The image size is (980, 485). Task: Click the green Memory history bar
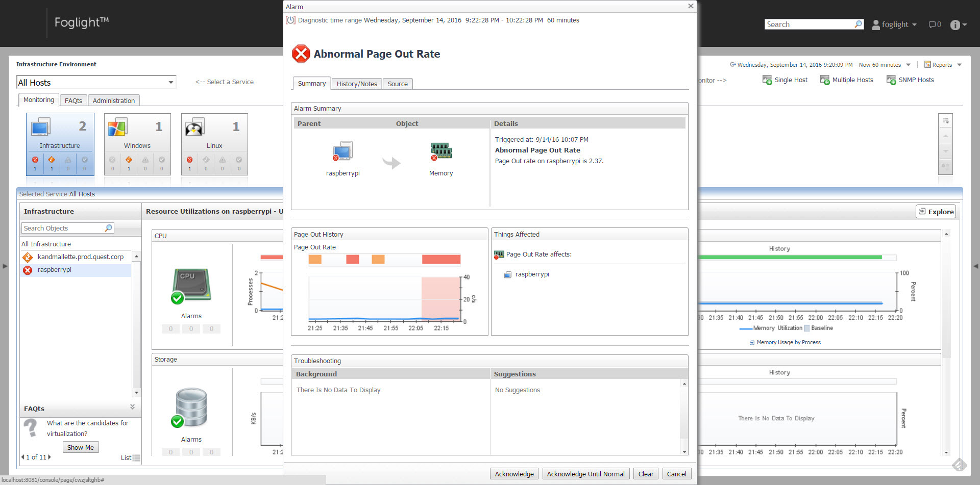coord(790,257)
